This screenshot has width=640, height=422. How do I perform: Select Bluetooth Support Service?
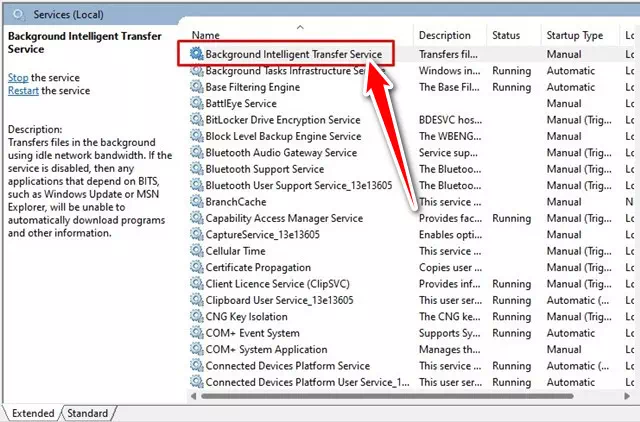coord(265,169)
